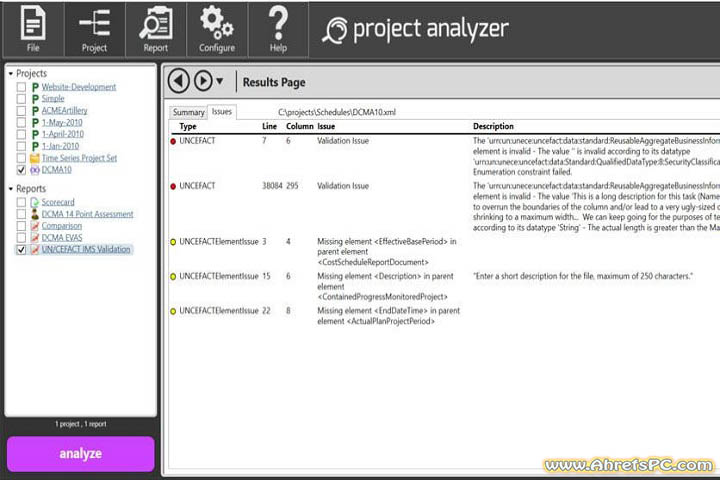
Task: Check the Website-Development project checkbox
Action: [21, 87]
